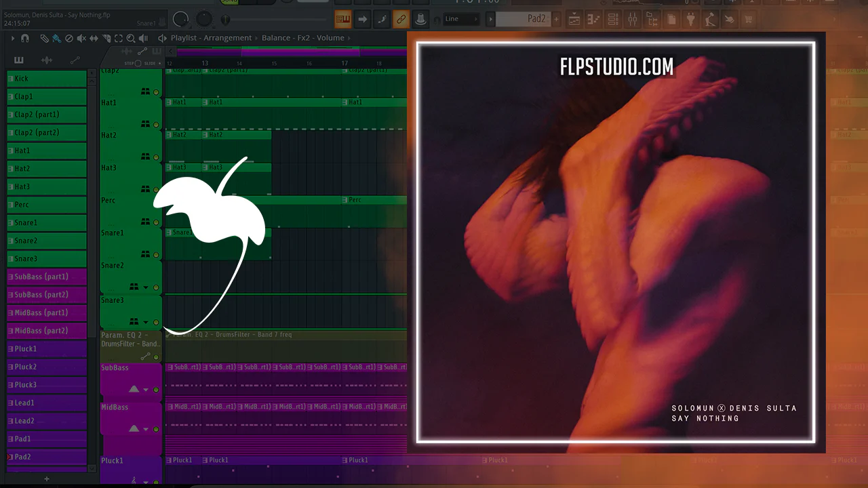Open the Pad2 pattern selector
Image resolution: width=868 pixels, height=488 pixels.
tap(524, 19)
